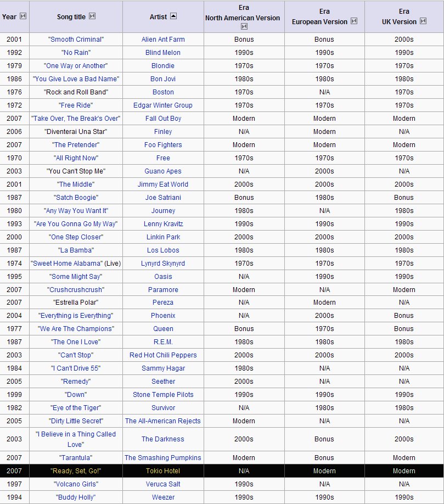This screenshot has width=444, height=504.
Task: Open the Blind Melon artist link
Action: pyautogui.click(x=163, y=52)
